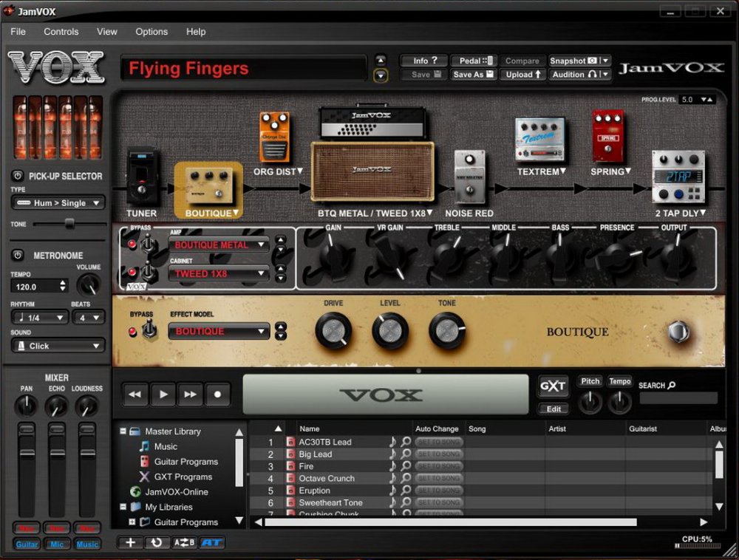The image size is (739, 560).
Task: Toggle the Mic channel button in mixer
Action: (57, 544)
